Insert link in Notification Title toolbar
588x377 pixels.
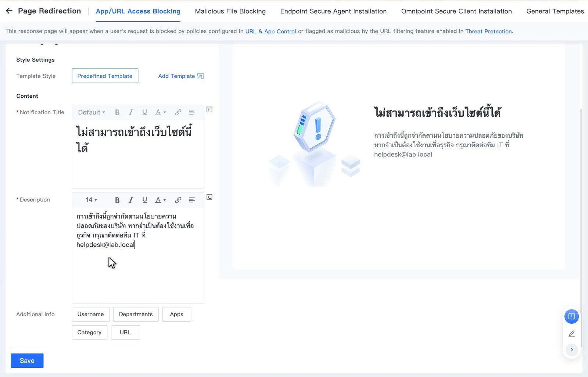point(178,112)
